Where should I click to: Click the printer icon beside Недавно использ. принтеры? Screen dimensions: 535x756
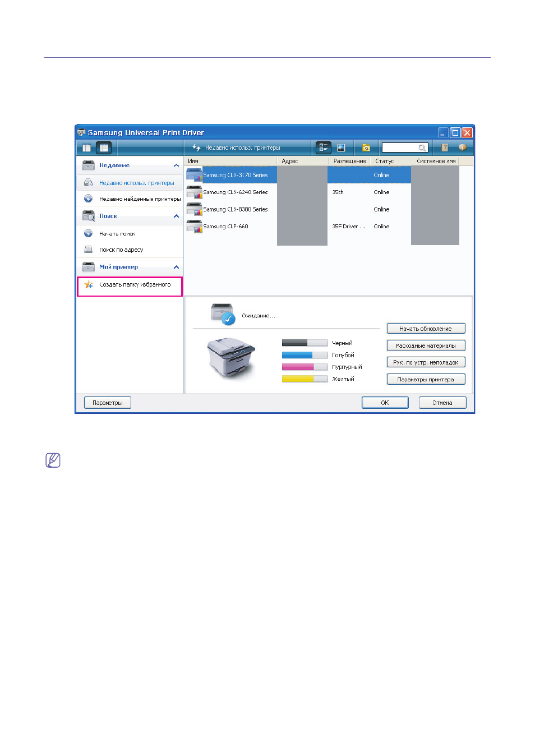(x=88, y=182)
